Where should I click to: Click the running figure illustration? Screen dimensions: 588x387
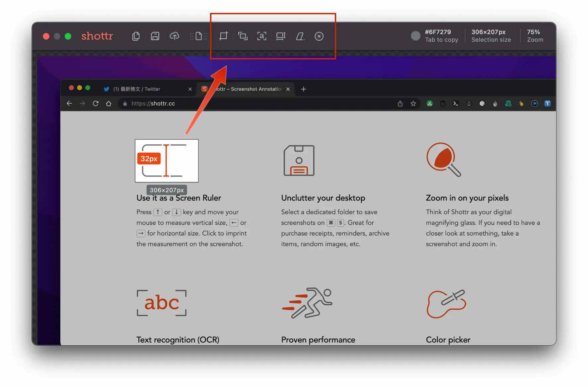click(x=307, y=303)
